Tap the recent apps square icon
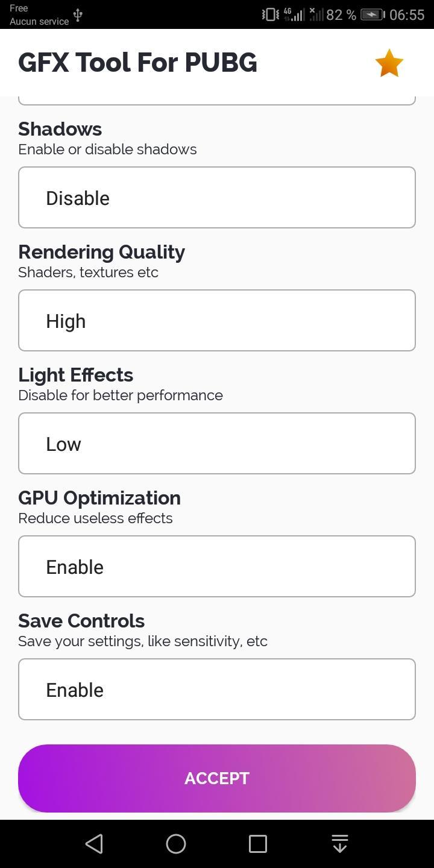The height and width of the screenshot is (868, 434). 258,844
